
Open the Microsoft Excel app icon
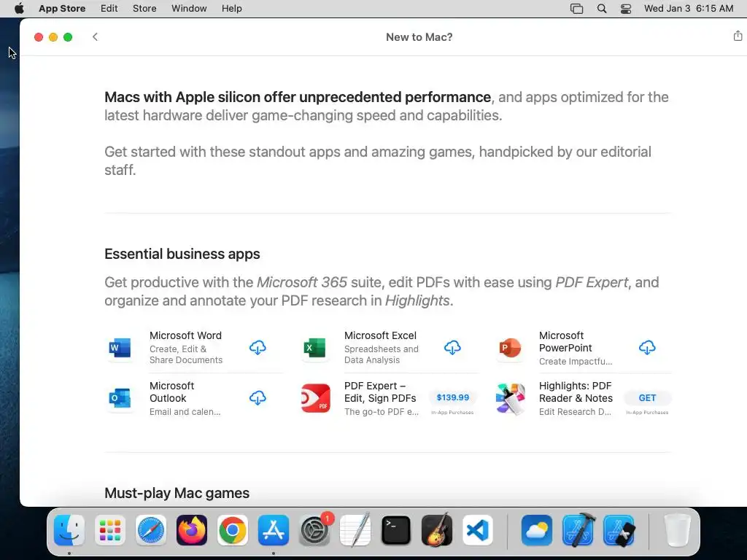315,348
